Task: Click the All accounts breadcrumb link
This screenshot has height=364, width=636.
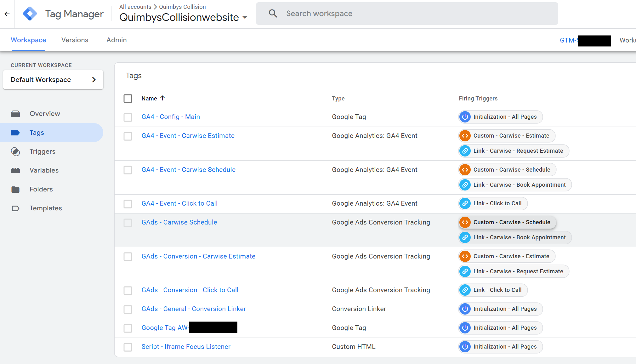Action: [x=135, y=7]
